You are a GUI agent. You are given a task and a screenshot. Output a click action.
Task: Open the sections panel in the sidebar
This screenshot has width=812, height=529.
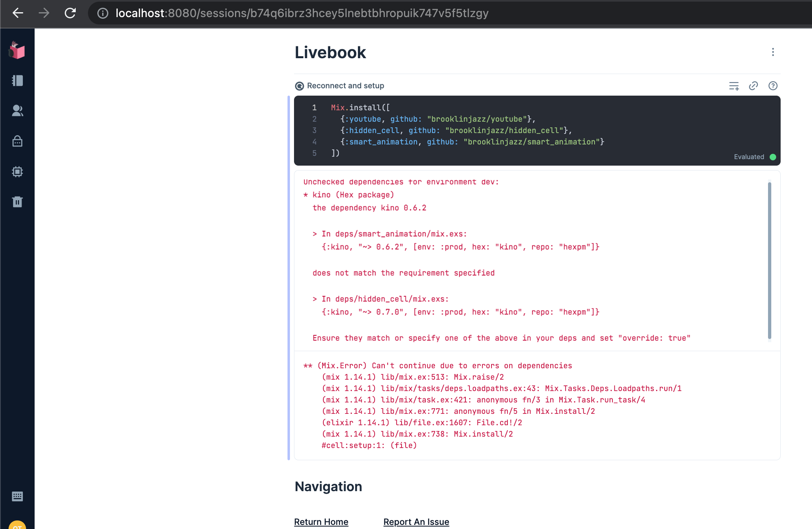(17, 81)
